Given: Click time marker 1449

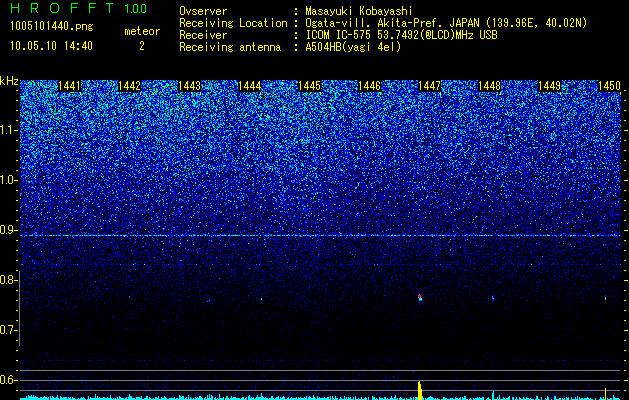Looking at the screenshot, I should (x=550, y=86).
